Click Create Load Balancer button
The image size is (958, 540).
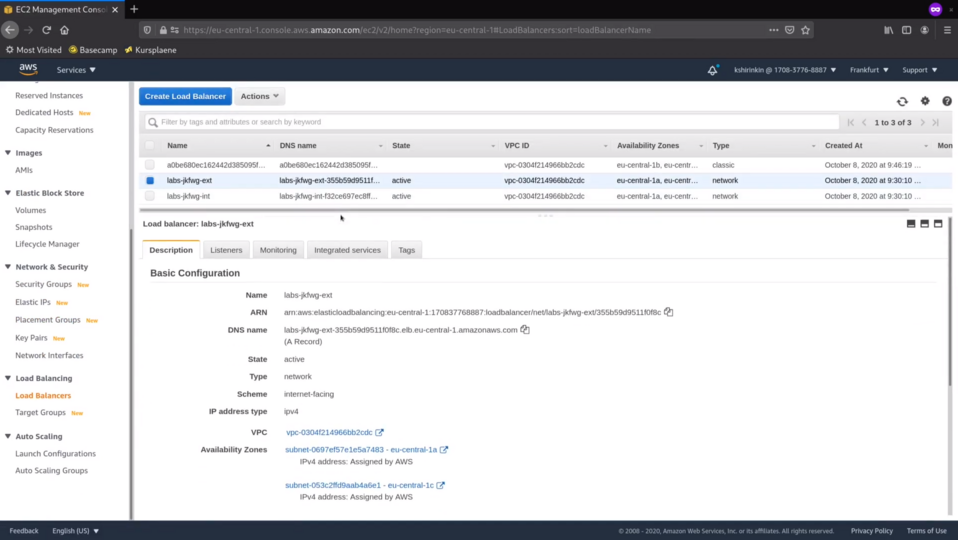click(185, 97)
